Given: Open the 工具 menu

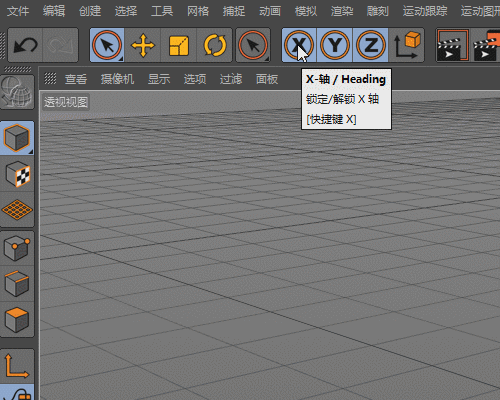Looking at the screenshot, I should click(x=162, y=11).
